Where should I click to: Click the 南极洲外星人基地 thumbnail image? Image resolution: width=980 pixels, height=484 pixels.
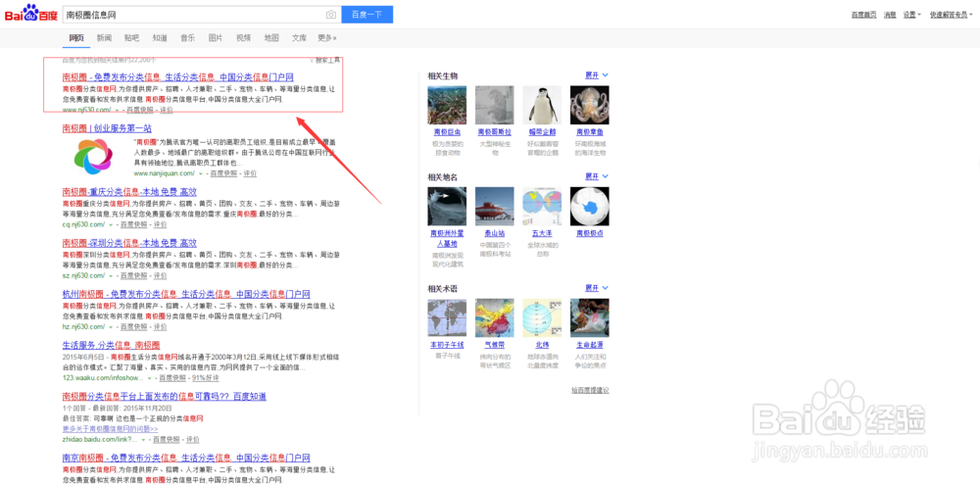pyautogui.click(x=447, y=206)
